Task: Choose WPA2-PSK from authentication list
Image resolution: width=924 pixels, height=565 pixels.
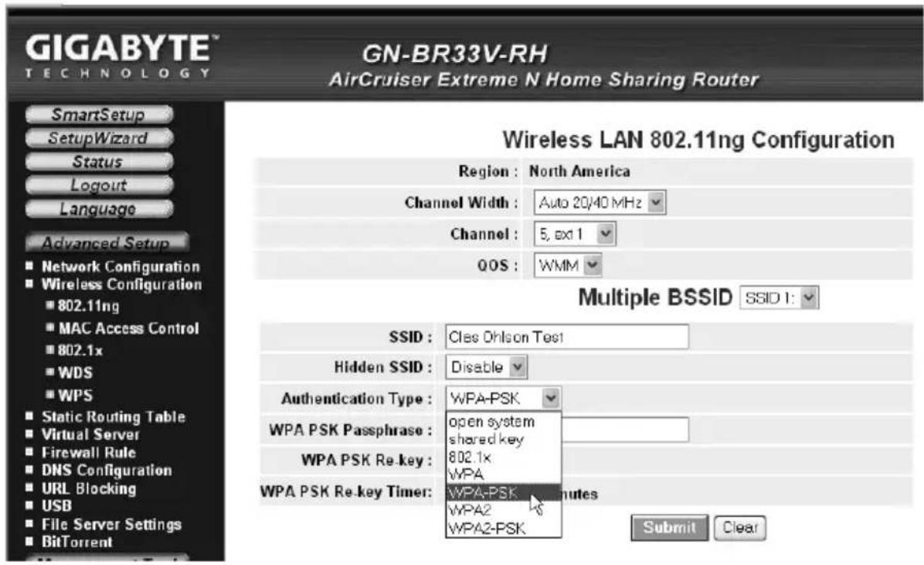Action: [x=503, y=529]
